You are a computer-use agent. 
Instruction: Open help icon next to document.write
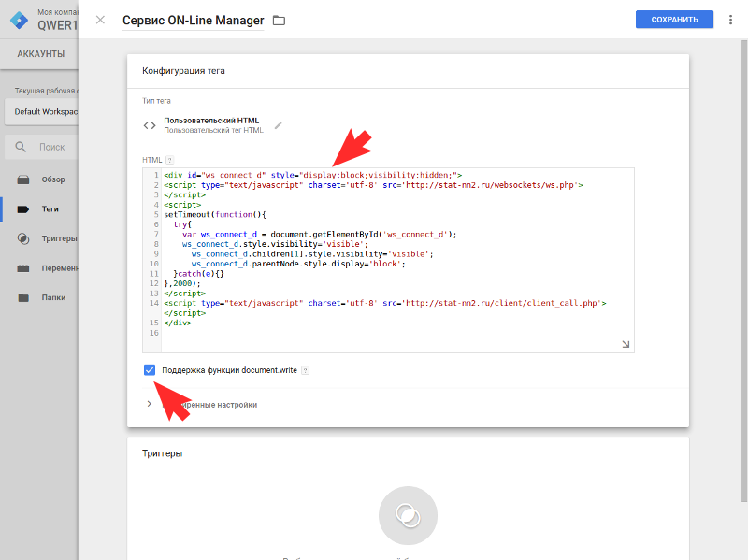tap(306, 370)
